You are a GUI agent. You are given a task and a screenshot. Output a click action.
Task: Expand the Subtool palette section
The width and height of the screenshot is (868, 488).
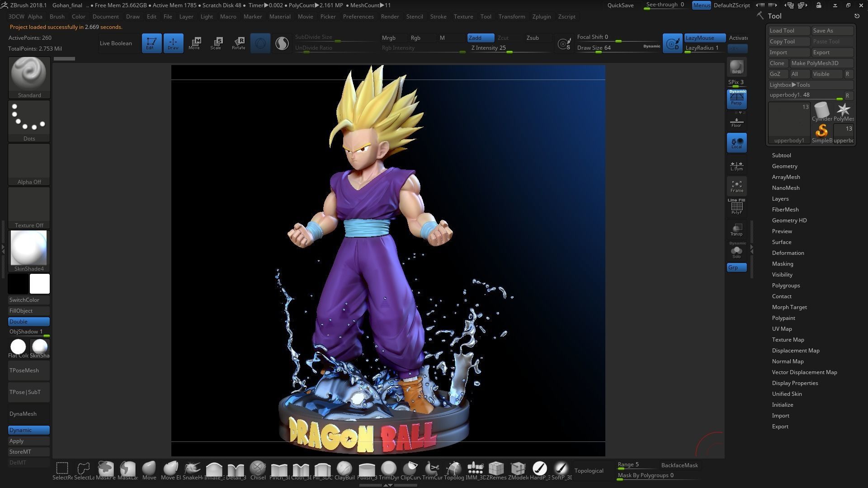[x=781, y=155]
